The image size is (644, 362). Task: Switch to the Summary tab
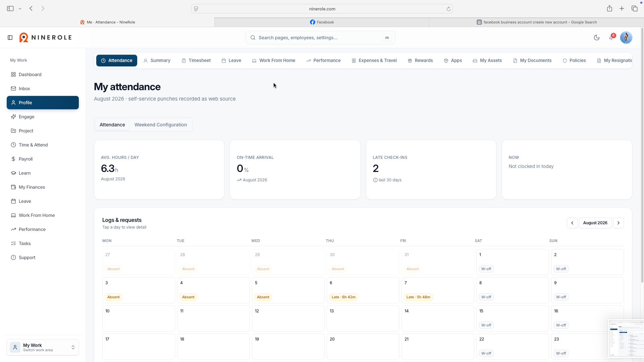[x=157, y=61]
